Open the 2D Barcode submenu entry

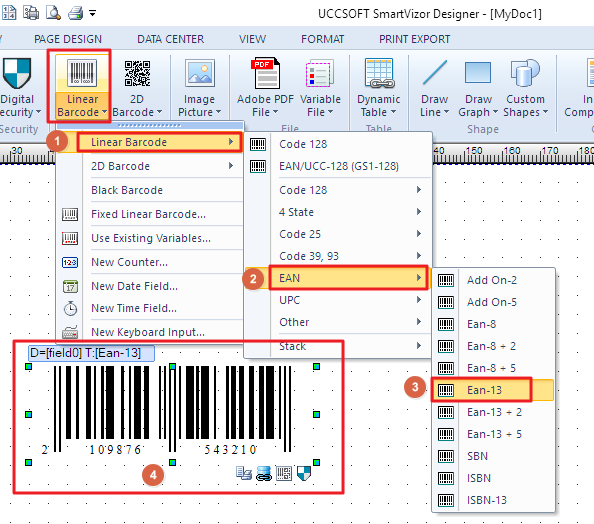coord(150,166)
